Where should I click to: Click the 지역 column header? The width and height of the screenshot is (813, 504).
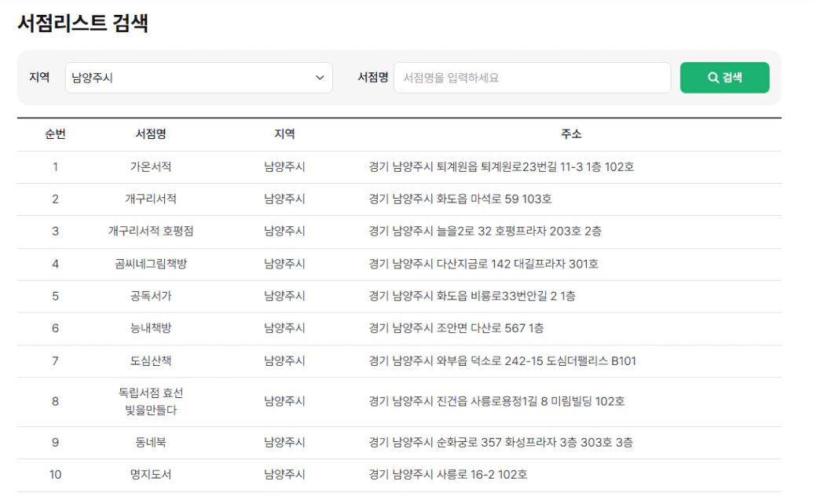pyautogui.click(x=284, y=134)
